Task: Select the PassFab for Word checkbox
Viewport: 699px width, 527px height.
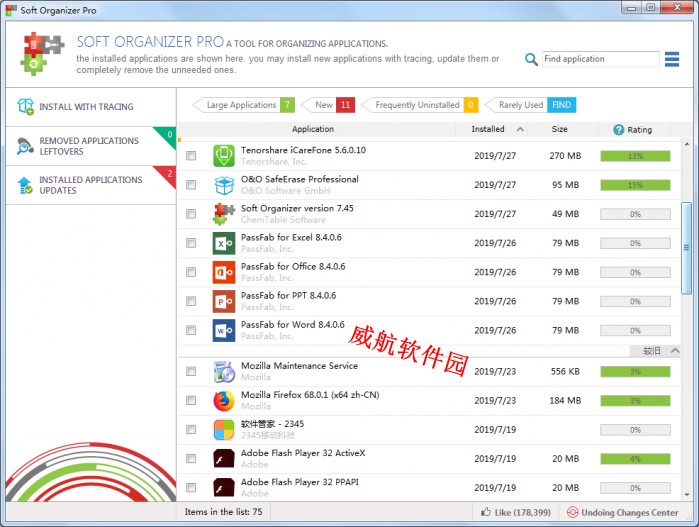Action: coord(191,330)
